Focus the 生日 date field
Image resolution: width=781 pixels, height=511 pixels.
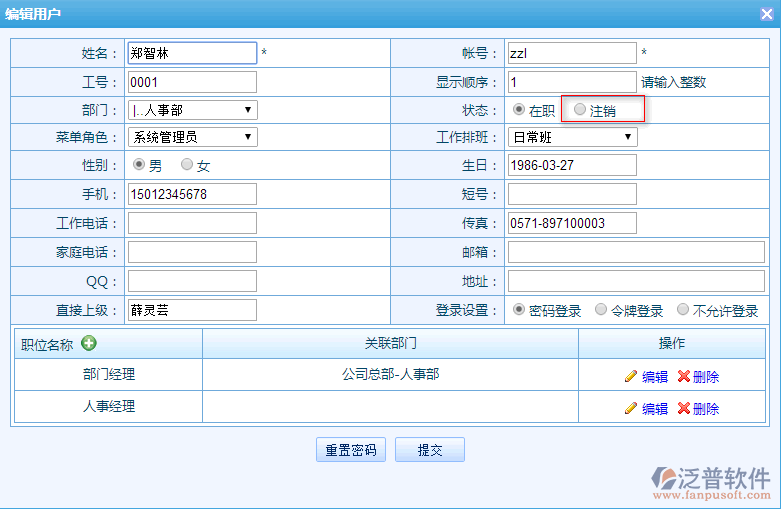572,165
